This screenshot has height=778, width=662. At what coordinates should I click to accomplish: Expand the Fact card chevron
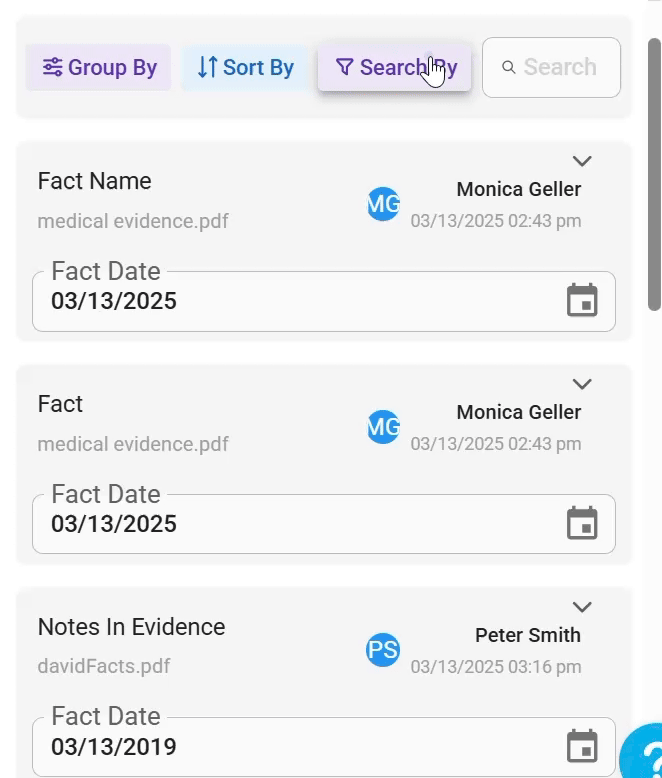pyautogui.click(x=582, y=384)
